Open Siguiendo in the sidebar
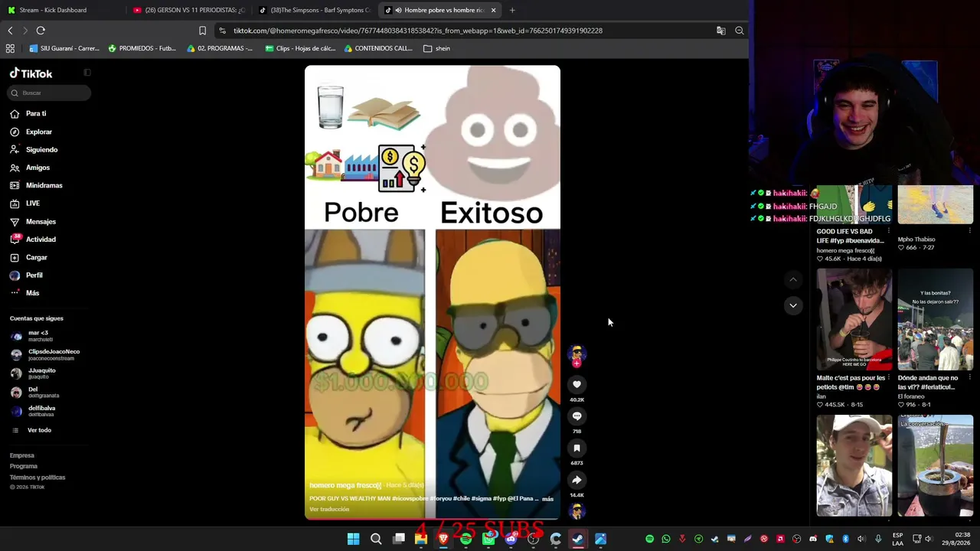 tap(34, 150)
